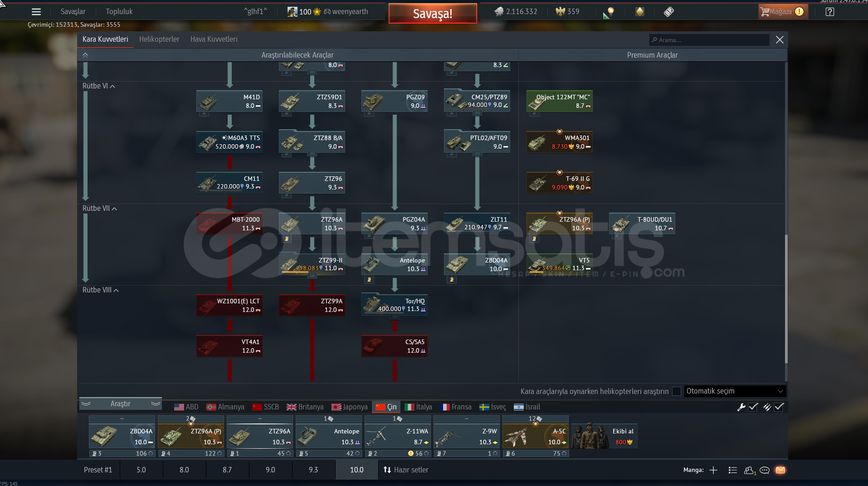Add squad member with the plus icon
Viewport: 868px width, 486px height.
point(713,470)
